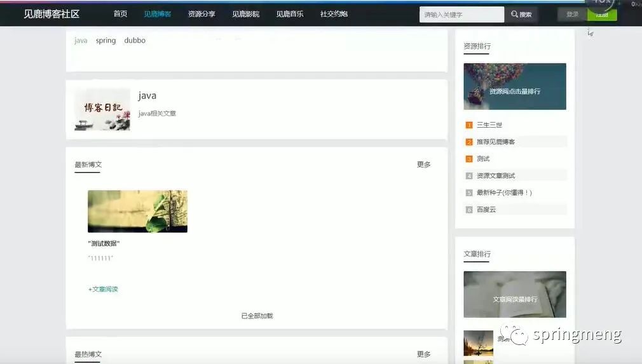The height and width of the screenshot is (364, 642).
Task: Open ranked resource 百度云
Action: pyautogui.click(x=486, y=210)
